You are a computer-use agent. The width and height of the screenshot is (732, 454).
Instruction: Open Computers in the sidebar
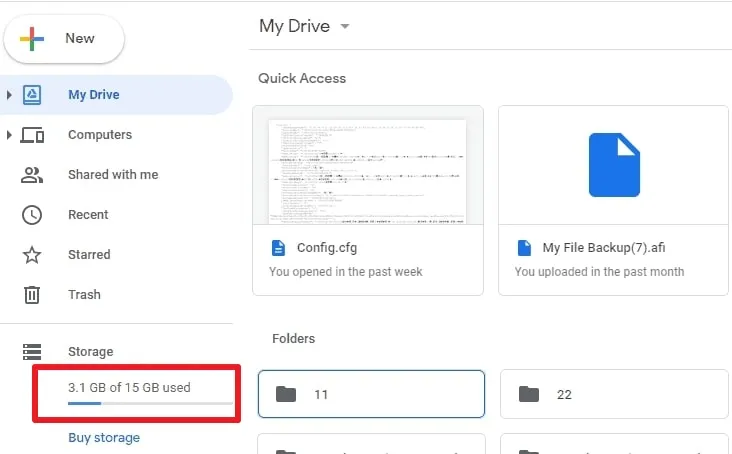(x=100, y=135)
